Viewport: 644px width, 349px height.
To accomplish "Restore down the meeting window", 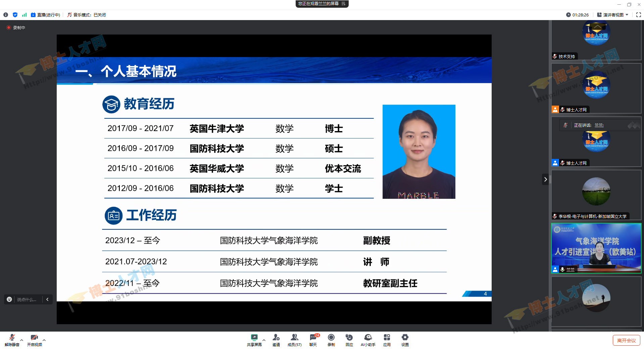I will [x=629, y=5].
